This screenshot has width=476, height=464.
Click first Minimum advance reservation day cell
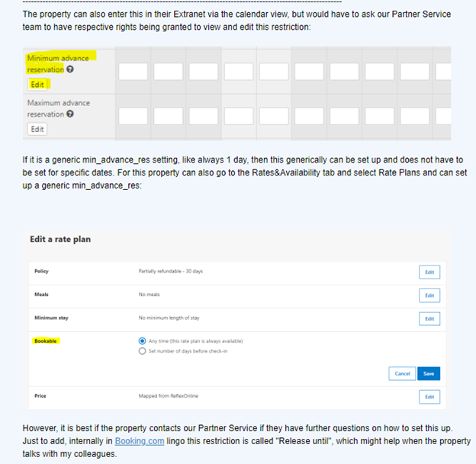point(133,72)
